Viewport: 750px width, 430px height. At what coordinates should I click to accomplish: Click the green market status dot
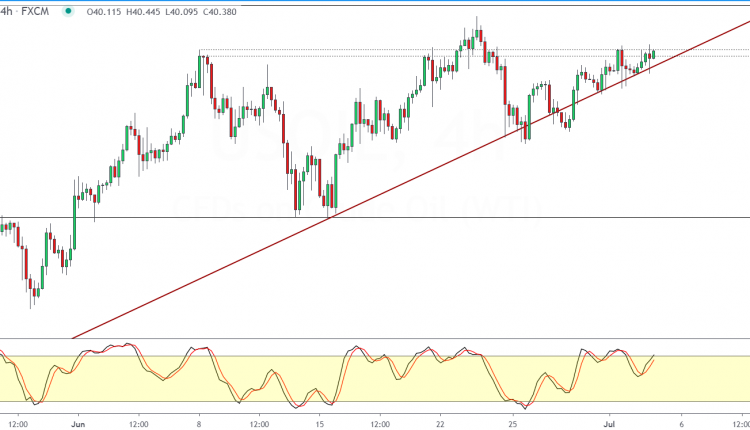coord(68,12)
